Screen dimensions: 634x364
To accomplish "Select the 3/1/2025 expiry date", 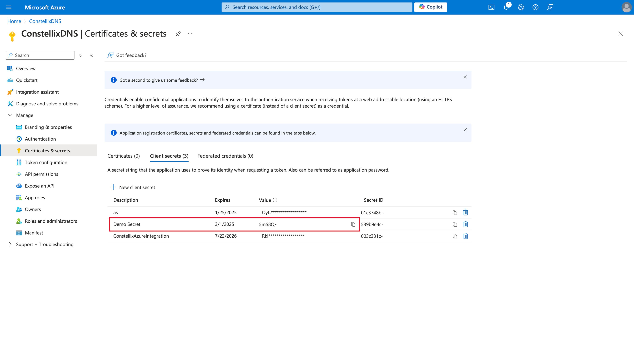I will point(224,224).
